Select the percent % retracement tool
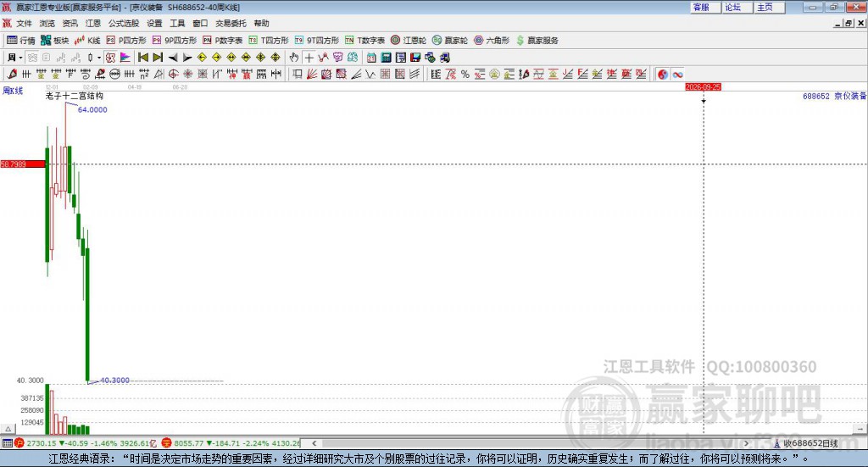Image resolution: width=868 pixels, height=467 pixels. coord(465,74)
